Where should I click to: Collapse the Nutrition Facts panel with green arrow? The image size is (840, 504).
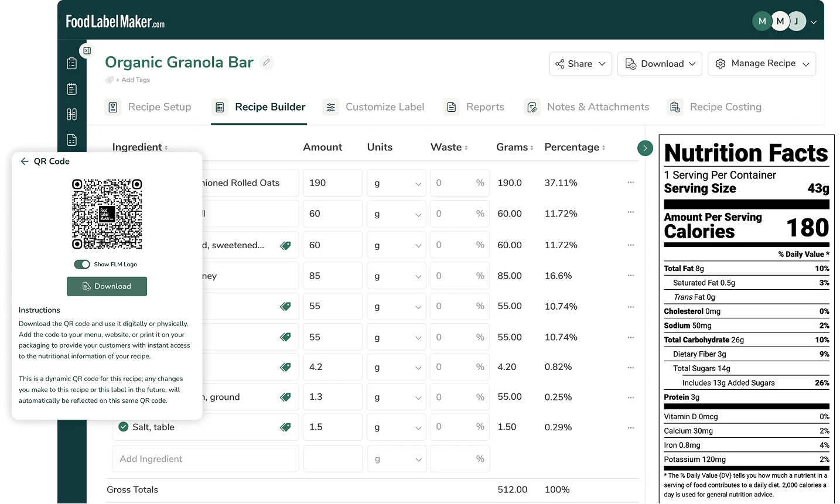[645, 148]
